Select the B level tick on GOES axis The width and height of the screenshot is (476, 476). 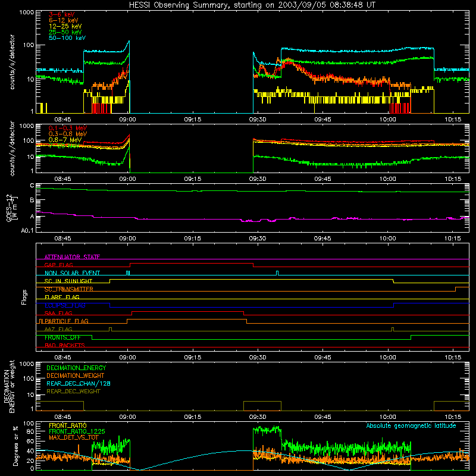click(x=32, y=200)
